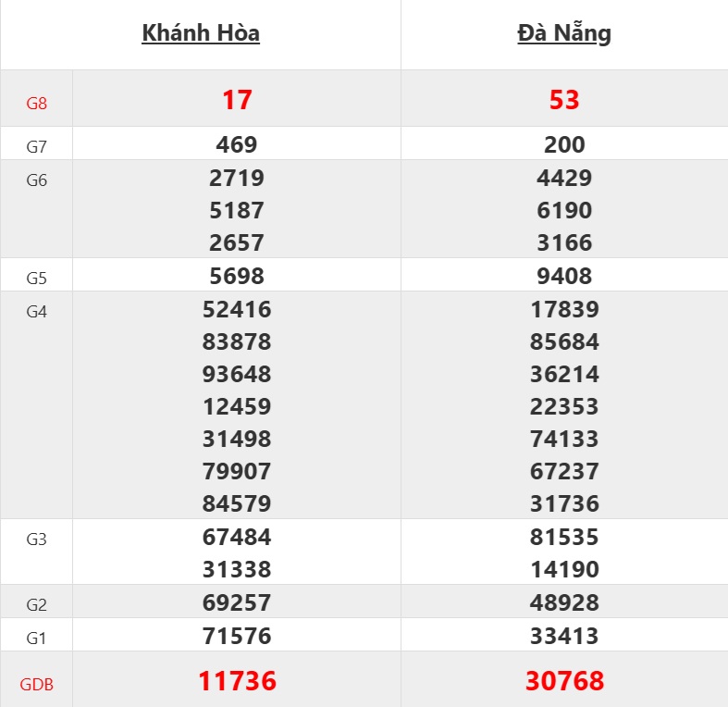Image resolution: width=728 pixels, height=707 pixels.
Task: Open the Khánh Hòa province link
Action: (201, 33)
